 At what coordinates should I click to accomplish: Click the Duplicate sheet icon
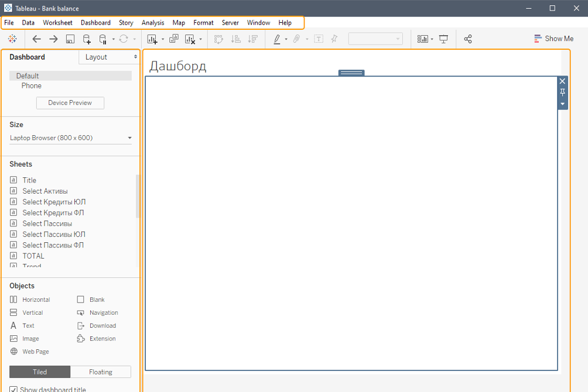(173, 39)
